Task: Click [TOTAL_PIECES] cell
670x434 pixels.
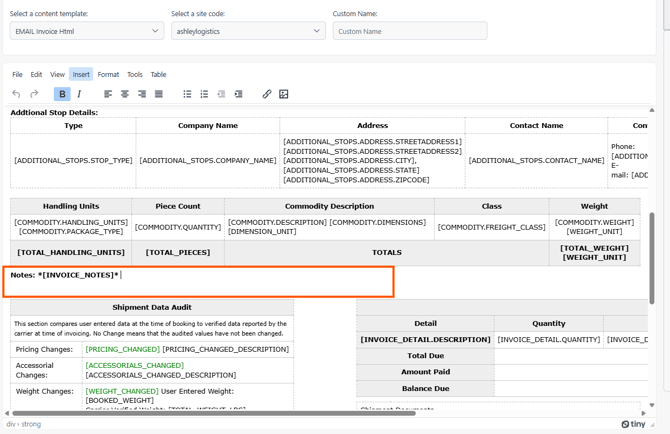Action: pyautogui.click(x=178, y=252)
